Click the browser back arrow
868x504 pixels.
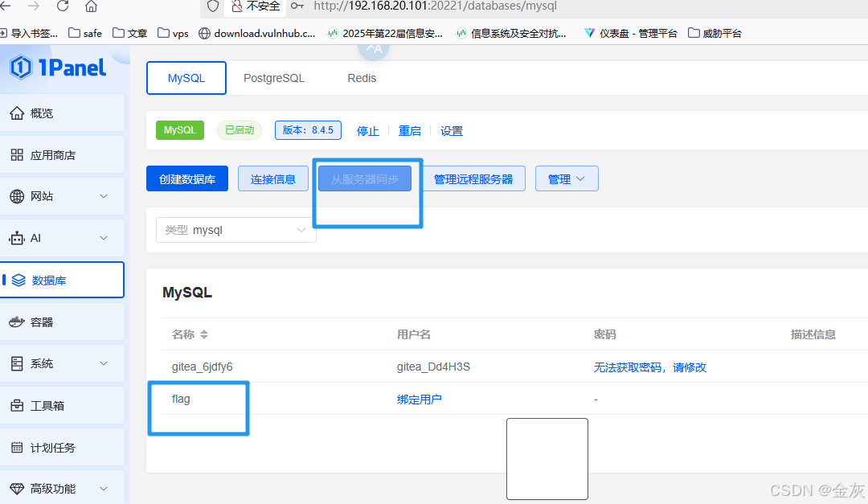6,6
